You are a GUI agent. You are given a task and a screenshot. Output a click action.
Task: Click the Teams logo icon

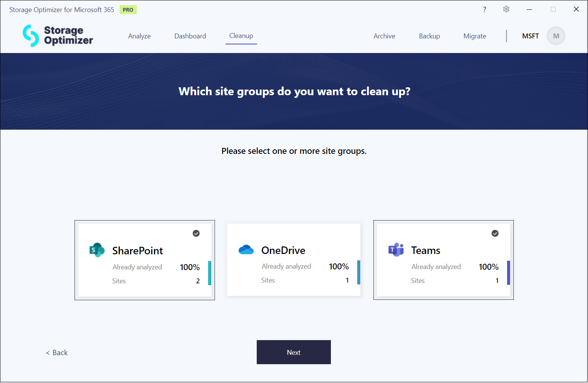point(396,250)
